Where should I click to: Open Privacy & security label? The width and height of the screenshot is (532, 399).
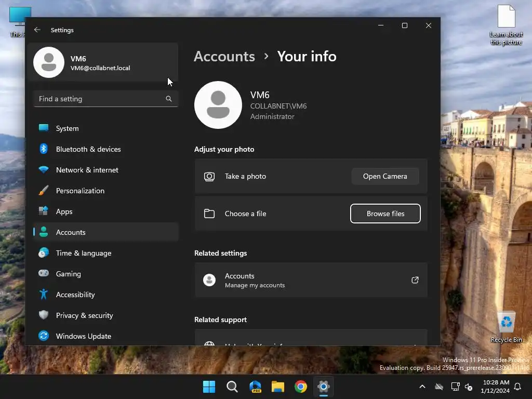85,315
